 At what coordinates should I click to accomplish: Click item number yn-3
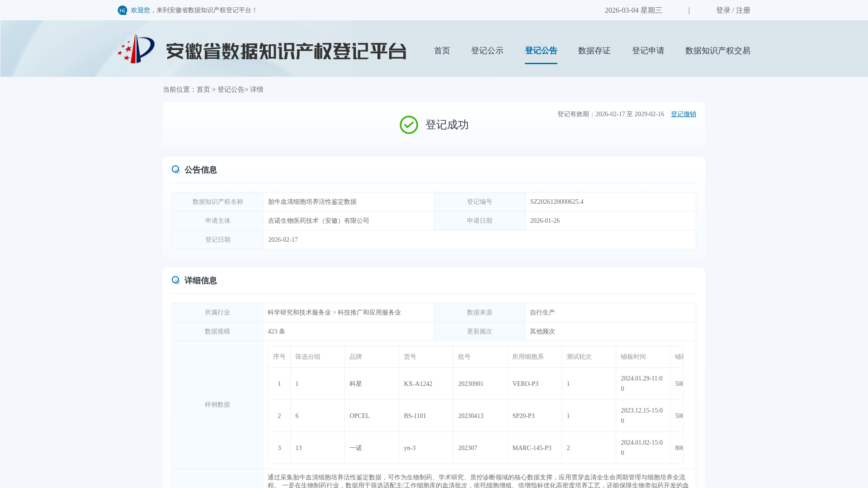pyautogui.click(x=409, y=448)
